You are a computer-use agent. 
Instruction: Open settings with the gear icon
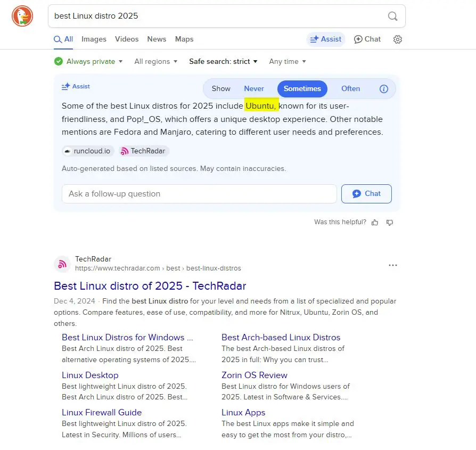397,39
